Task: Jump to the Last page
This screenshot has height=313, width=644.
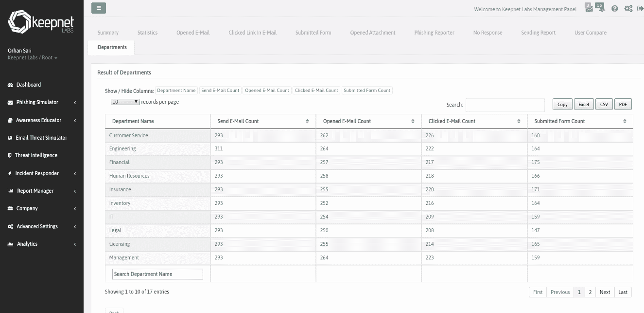Action: click(x=623, y=292)
